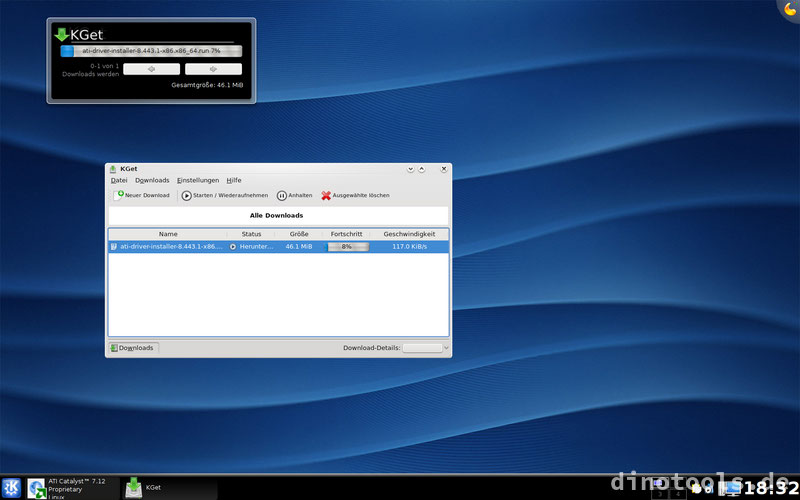Click the 18:32 clock in the panel
The height and width of the screenshot is (500, 800).
[x=771, y=488]
